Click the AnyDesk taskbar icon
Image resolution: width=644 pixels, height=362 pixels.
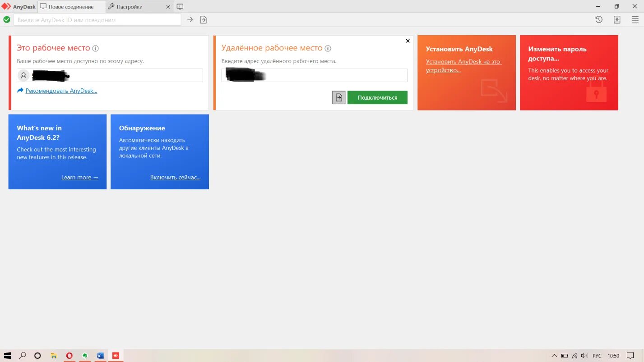[x=116, y=356]
